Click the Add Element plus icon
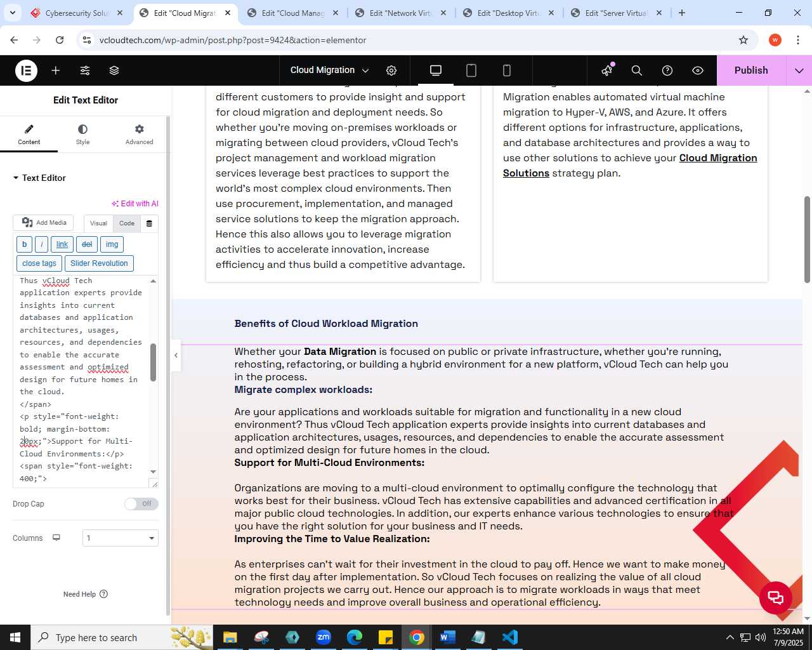 (x=56, y=70)
